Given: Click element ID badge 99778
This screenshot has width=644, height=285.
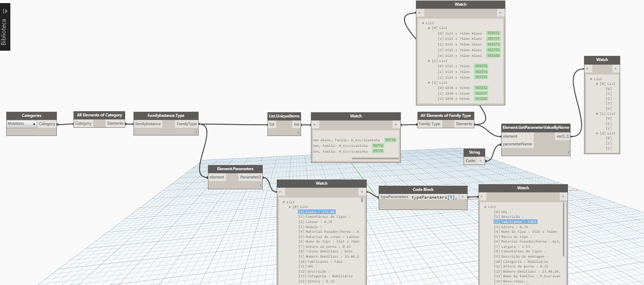Looking at the screenshot, I should coord(390,140).
